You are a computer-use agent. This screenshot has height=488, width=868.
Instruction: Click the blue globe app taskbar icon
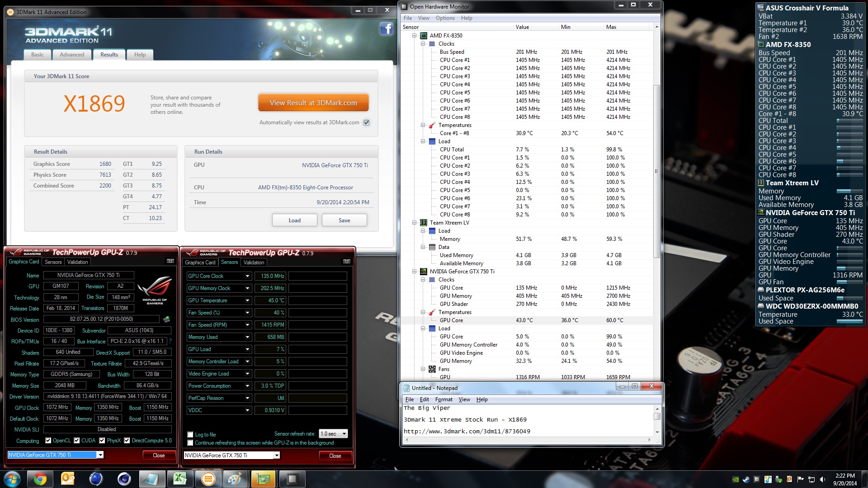(96, 479)
